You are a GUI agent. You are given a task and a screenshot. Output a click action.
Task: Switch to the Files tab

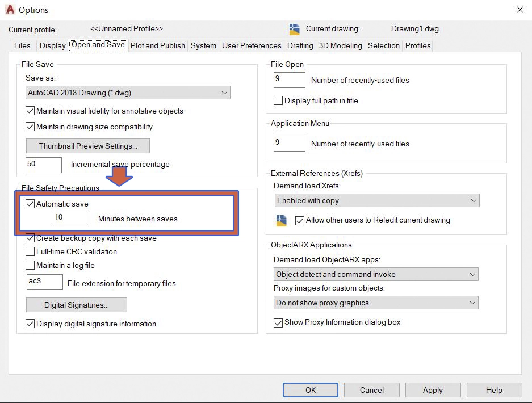click(x=22, y=45)
